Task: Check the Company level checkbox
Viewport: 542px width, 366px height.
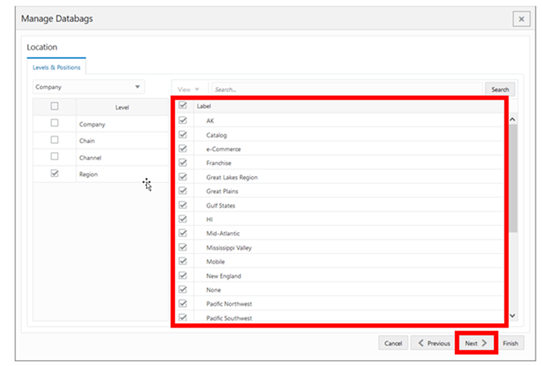Action: tap(55, 123)
